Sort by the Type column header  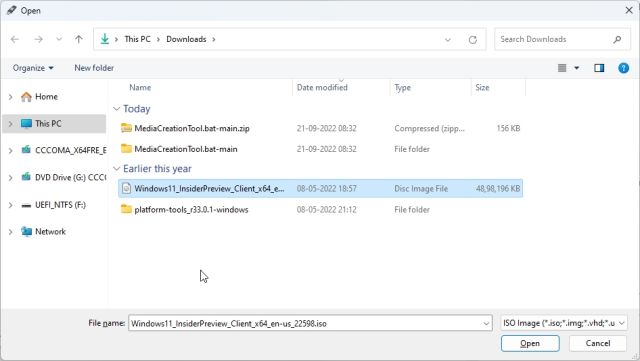pos(402,87)
